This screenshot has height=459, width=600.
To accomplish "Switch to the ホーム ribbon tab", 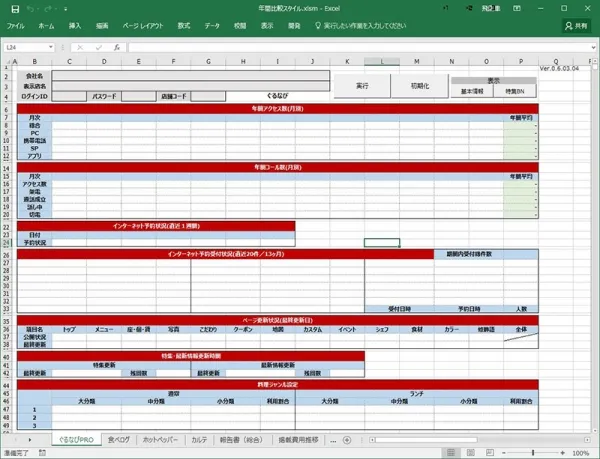I will pyautogui.click(x=46, y=26).
